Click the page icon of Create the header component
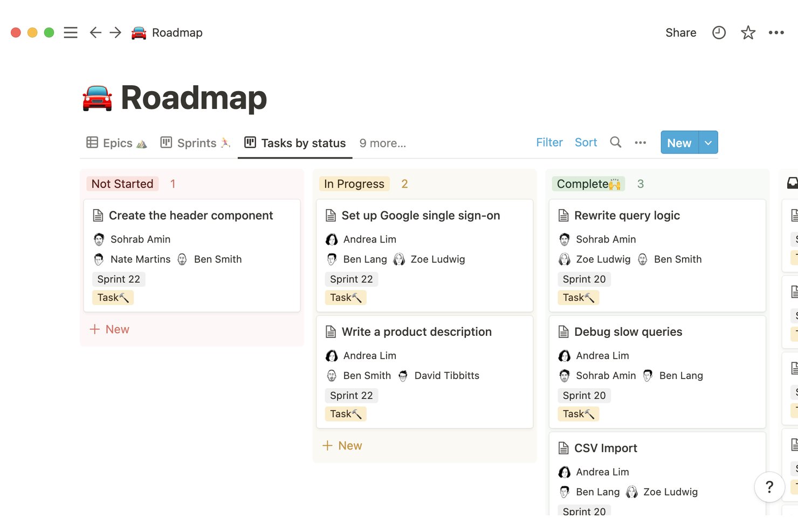The width and height of the screenshot is (798, 532). (x=98, y=216)
